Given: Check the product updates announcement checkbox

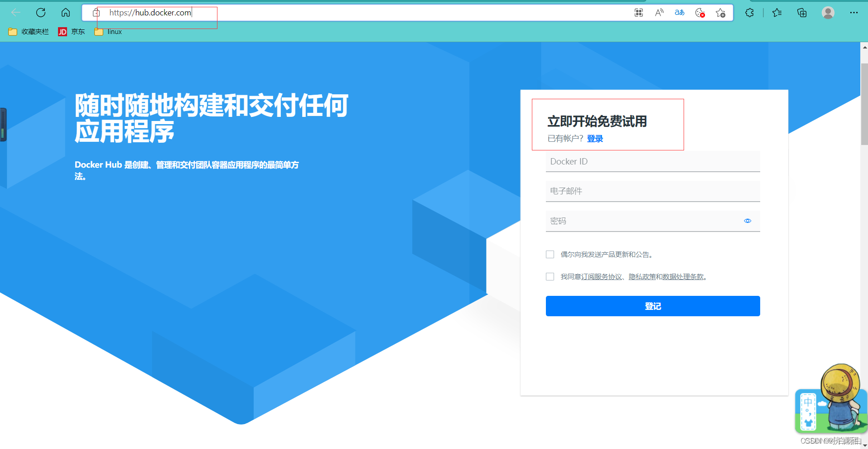Looking at the screenshot, I should coord(550,255).
